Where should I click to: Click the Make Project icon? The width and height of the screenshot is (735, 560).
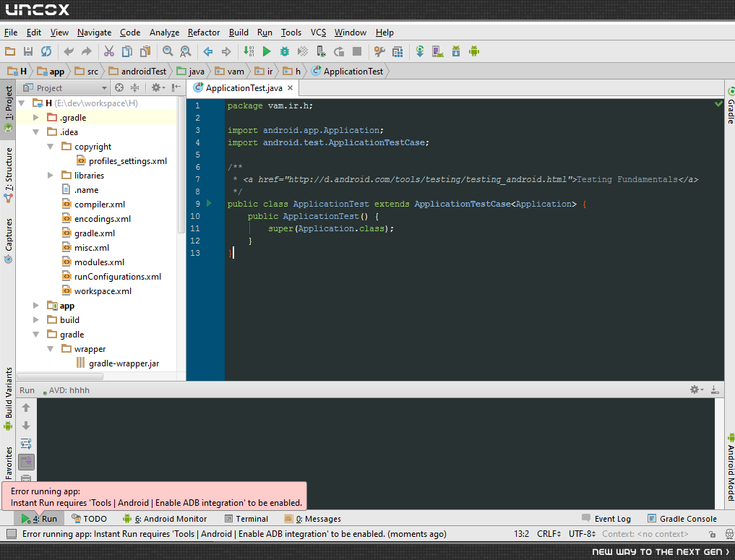tap(249, 51)
